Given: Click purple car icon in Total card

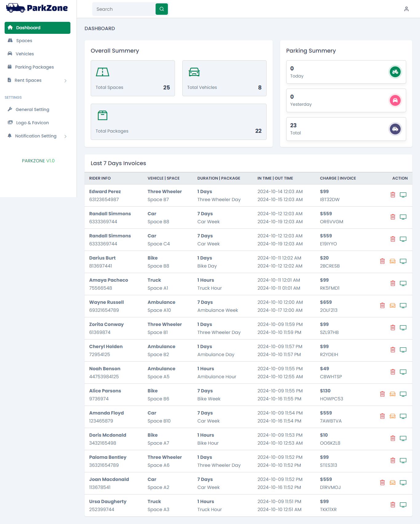Looking at the screenshot, I should (395, 129).
